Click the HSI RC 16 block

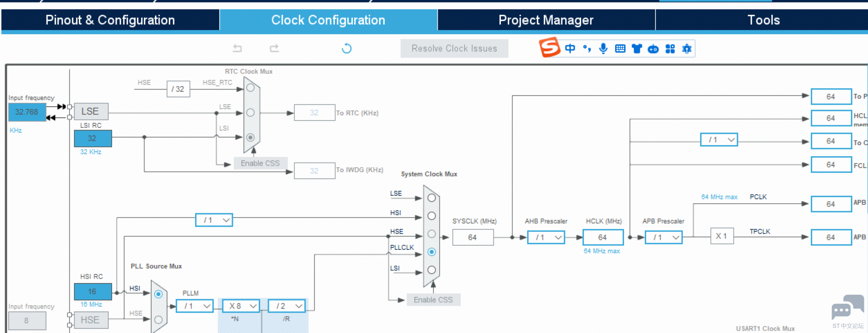(x=93, y=291)
